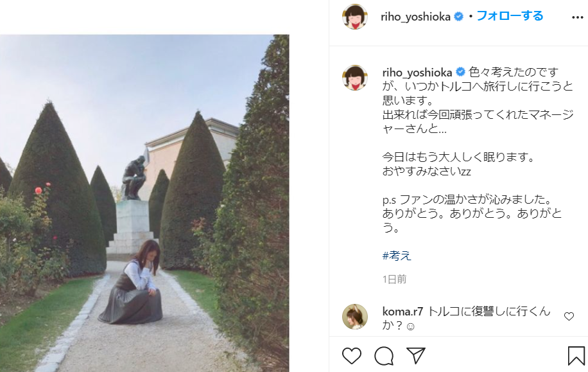The height and width of the screenshot is (372, 588).
Task: Click the caption avatar next to riho_yoshioka
Action: [x=355, y=78]
